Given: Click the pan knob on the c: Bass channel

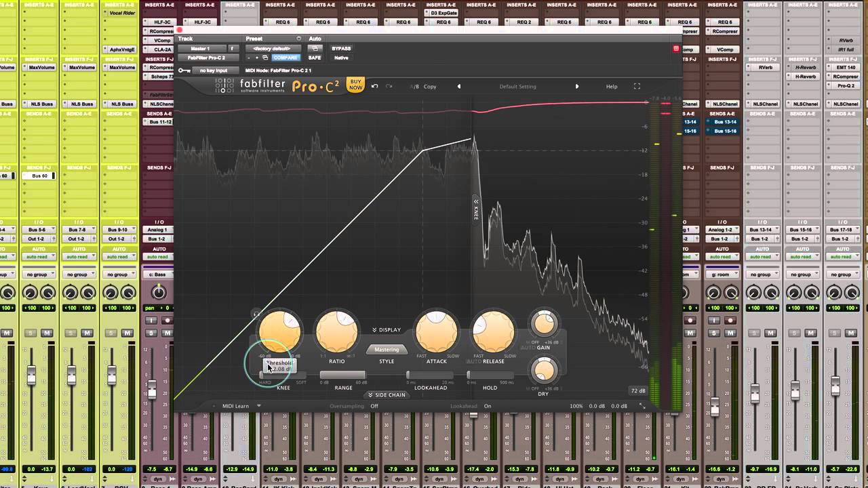Looking at the screenshot, I should (158, 292).
